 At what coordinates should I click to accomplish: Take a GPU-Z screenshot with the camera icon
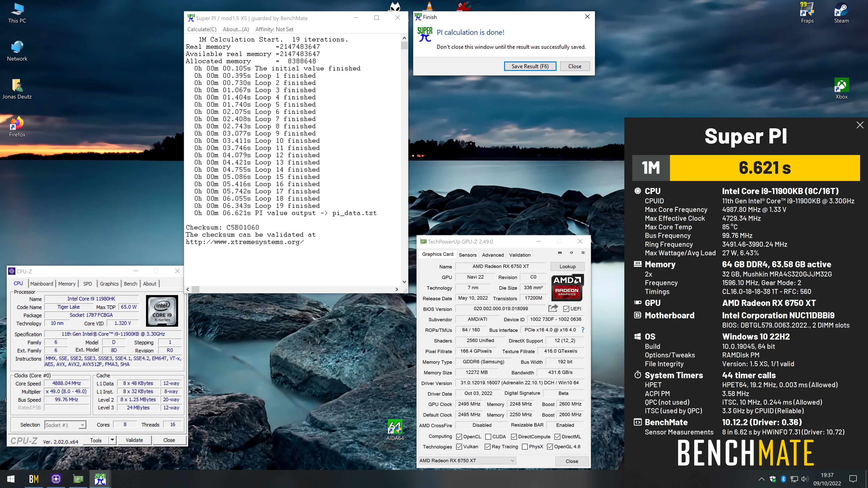(560, 253)
